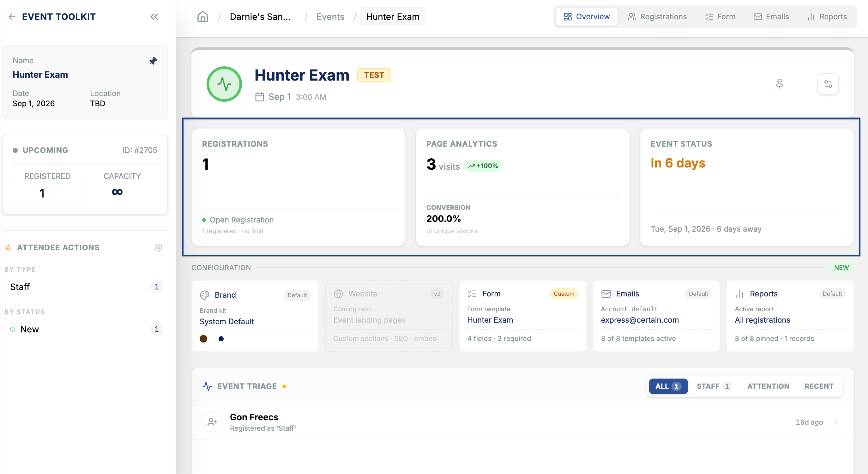Click the Default badge on Reports card

pos(832,294)
